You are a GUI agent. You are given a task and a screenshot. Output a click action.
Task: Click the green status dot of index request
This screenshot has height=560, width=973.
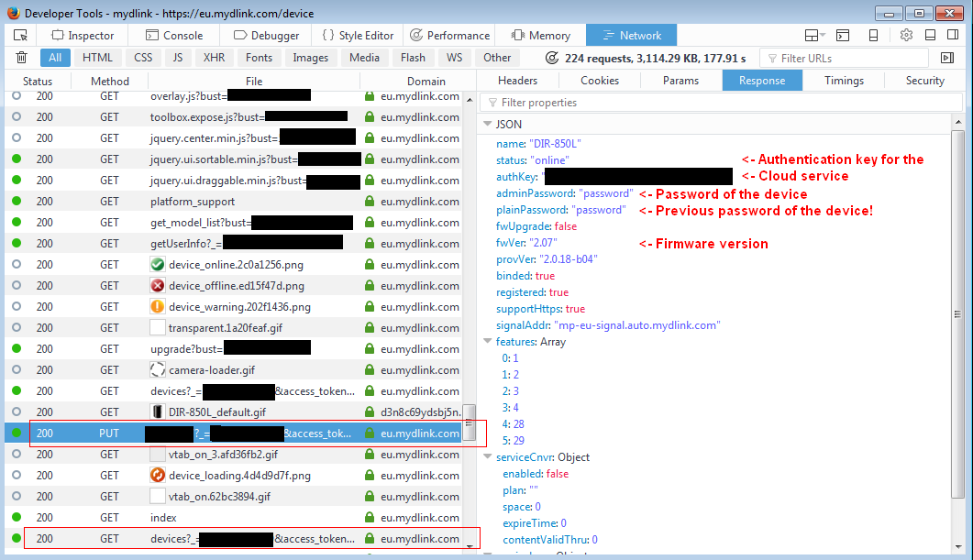(x=17, y=517)
